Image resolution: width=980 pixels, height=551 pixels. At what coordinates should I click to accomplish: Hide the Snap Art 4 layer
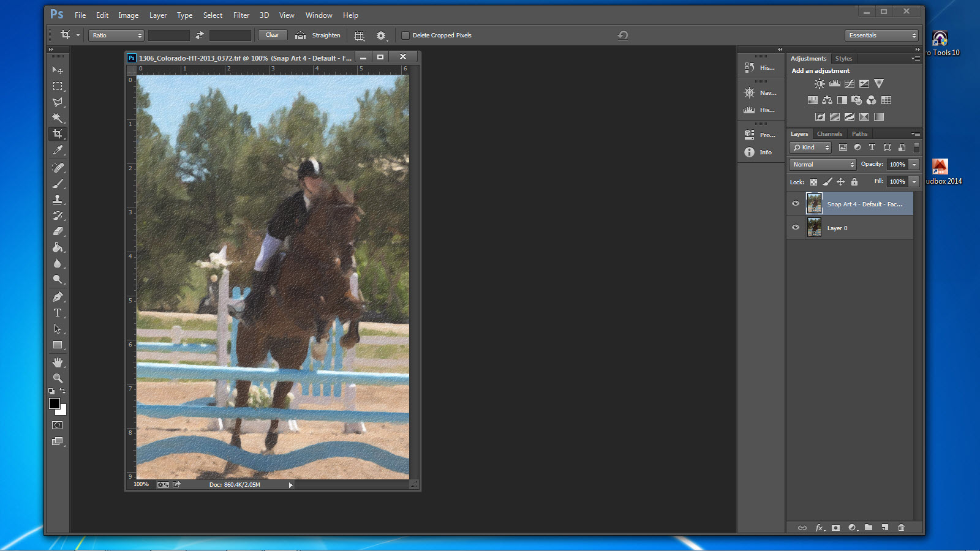point(796,204)
